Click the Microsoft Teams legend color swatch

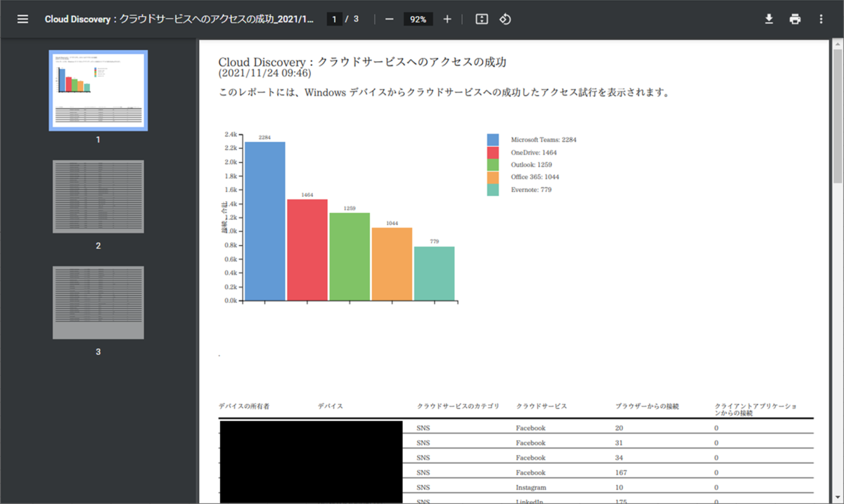[x=493, y=139]
